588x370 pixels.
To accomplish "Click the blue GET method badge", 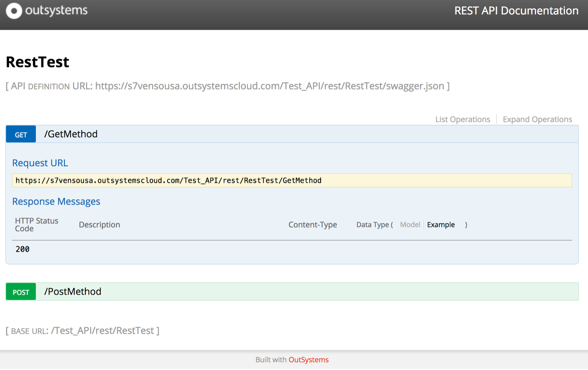I will coord(21,134).
